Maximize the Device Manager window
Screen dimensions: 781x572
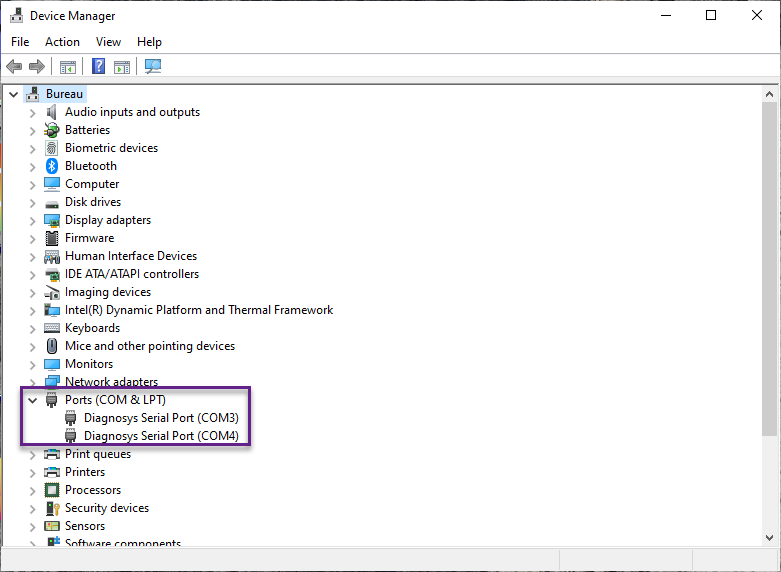pyautogui.click(x=711, y=15)
